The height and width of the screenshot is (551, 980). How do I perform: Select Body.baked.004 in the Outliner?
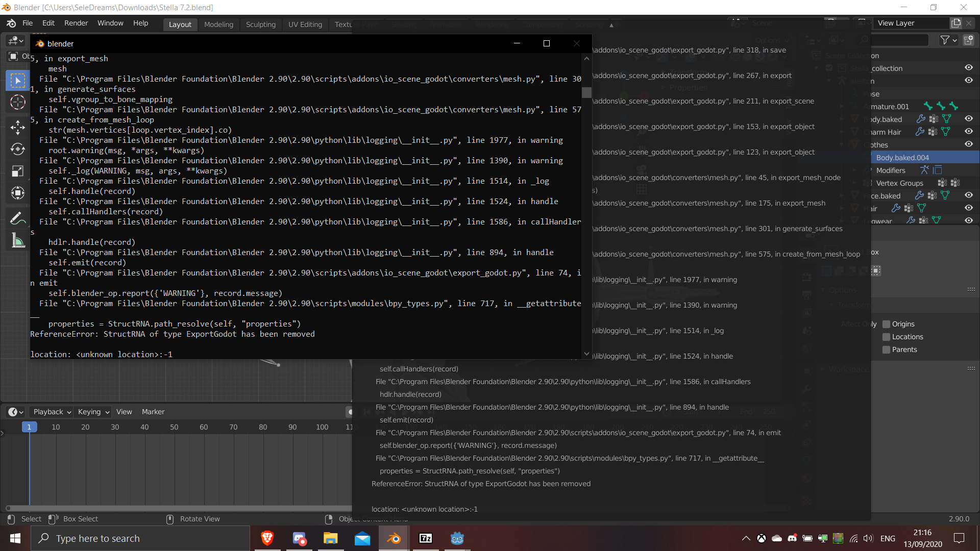(903, 157)
